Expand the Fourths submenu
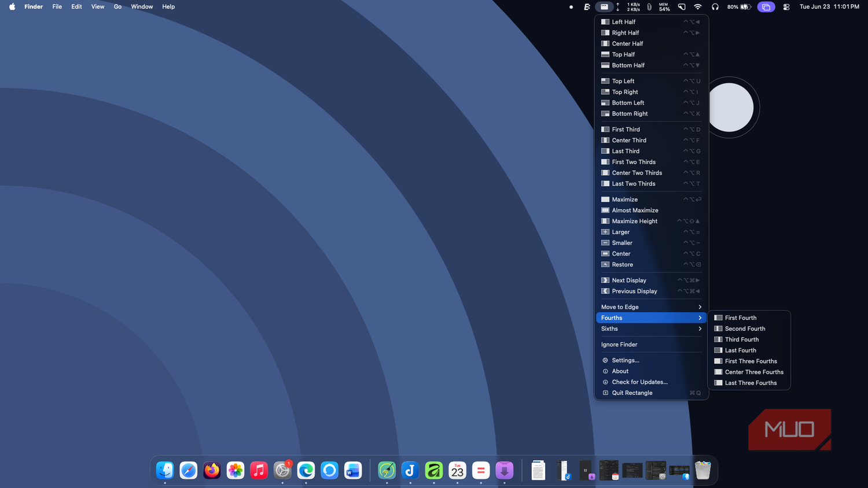 click(x=652, y=318)
